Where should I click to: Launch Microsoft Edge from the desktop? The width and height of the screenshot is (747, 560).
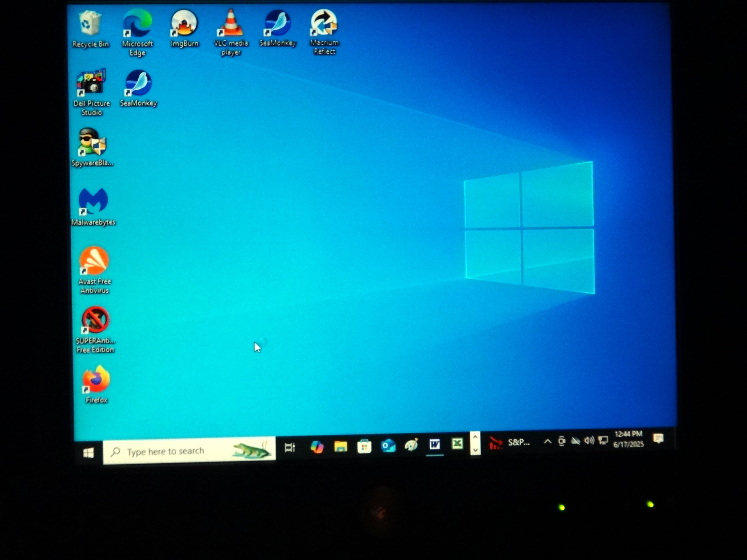coord(137,32)
